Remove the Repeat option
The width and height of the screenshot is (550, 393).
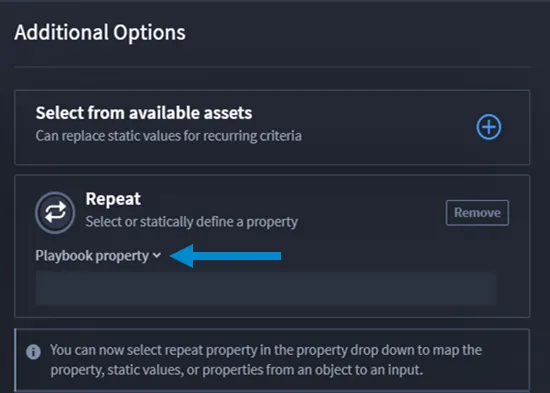477,213
